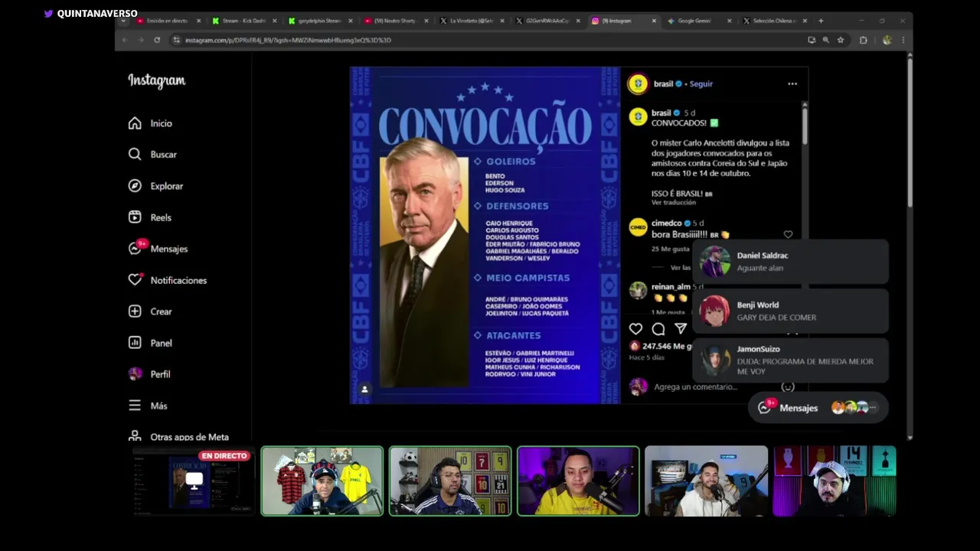Click the Crear plus icon

click(x=135, y=311)
